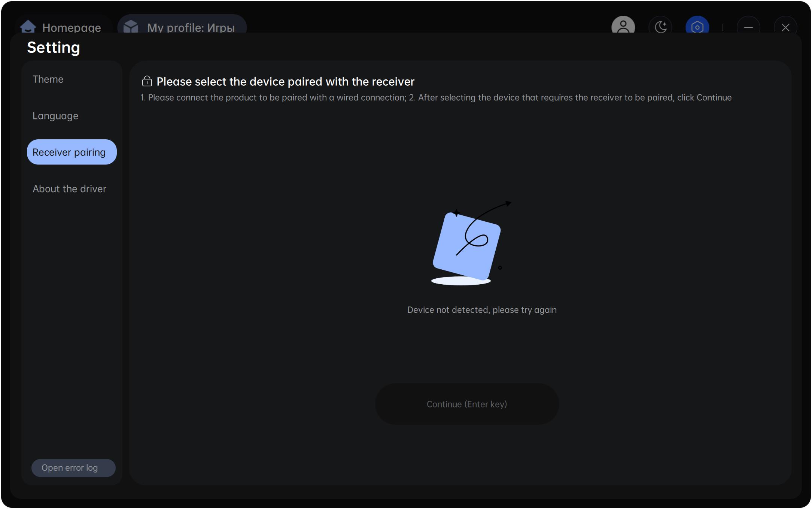Click the Device not detected message text
Screen dimensions: 812x509
(x=482, y=310)
